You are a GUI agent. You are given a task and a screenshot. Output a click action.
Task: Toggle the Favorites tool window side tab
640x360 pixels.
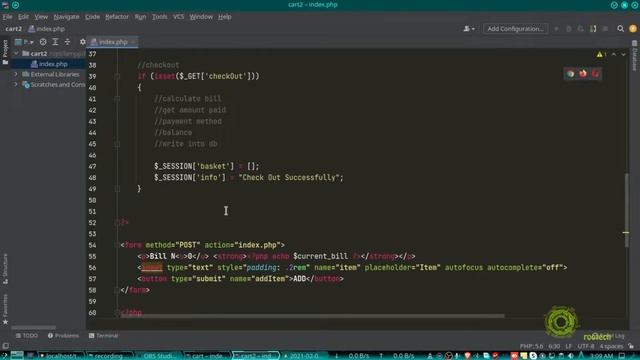(5, 309)
